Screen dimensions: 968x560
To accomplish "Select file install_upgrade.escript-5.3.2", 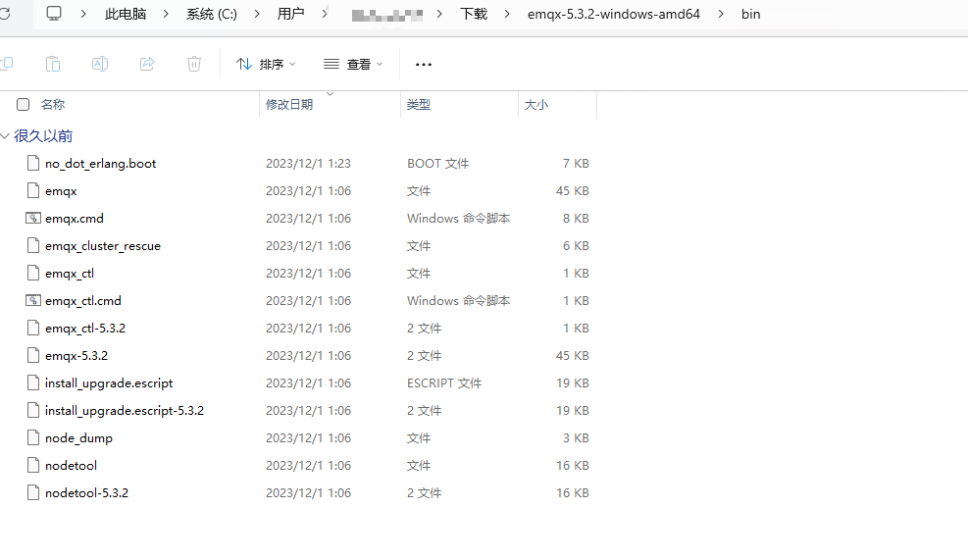I will click(x=125, y=411).
